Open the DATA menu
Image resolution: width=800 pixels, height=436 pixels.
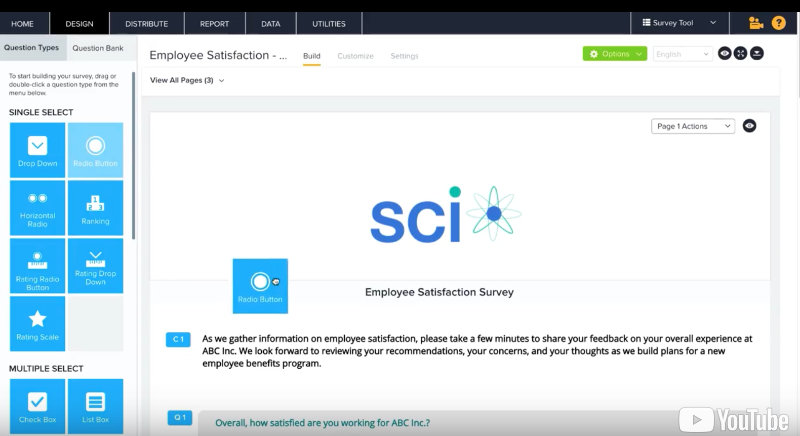pos(270,23)
